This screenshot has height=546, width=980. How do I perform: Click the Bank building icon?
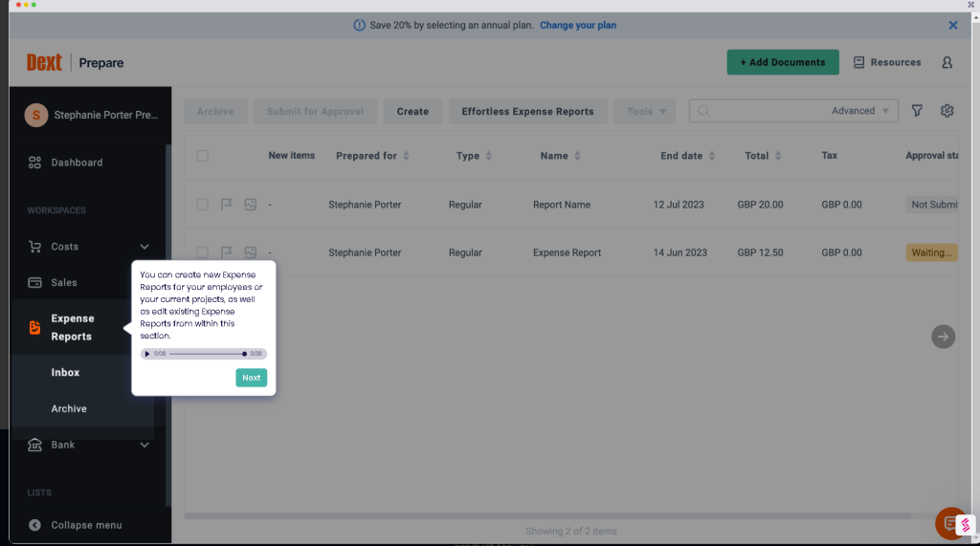(x=34, y=445)
